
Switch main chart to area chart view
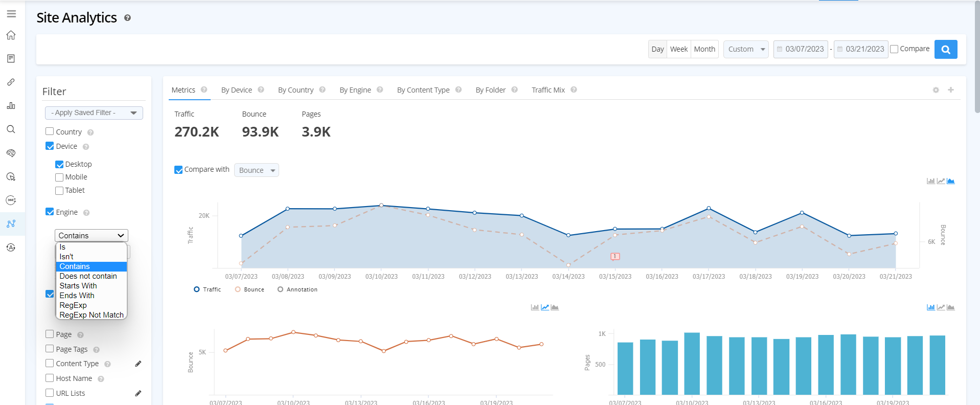(x=950, y=181)
